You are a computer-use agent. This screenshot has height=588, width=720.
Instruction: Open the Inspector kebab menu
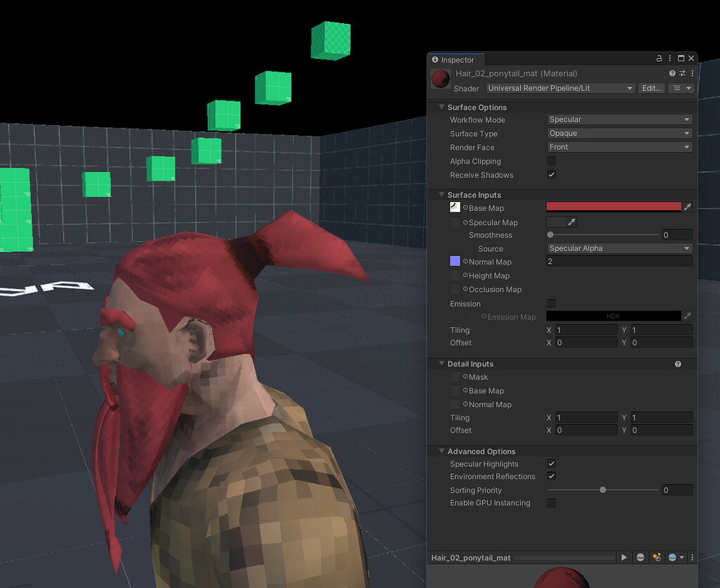(x=671, y=58)
